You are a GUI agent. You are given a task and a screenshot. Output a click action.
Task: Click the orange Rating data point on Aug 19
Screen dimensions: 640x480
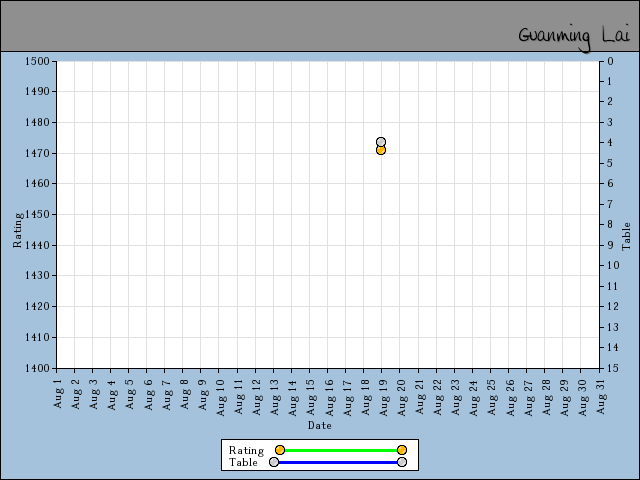pos(381,150)
